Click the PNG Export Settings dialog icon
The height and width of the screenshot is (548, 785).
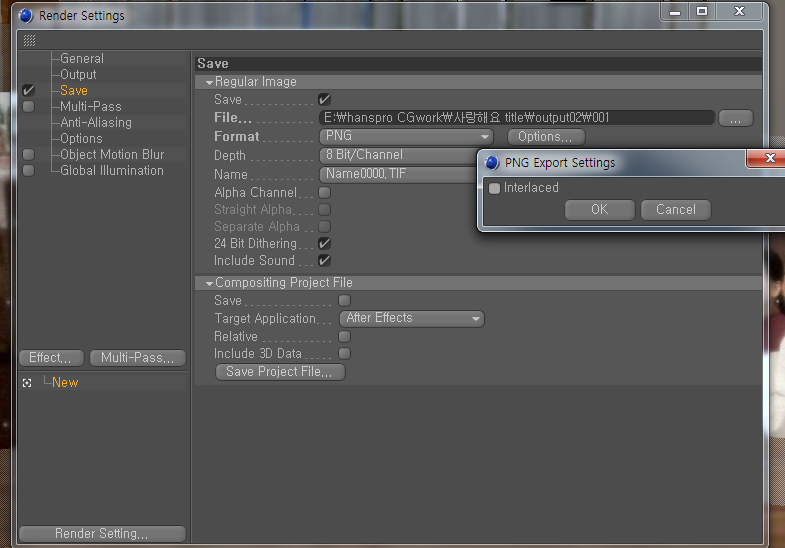493,163
